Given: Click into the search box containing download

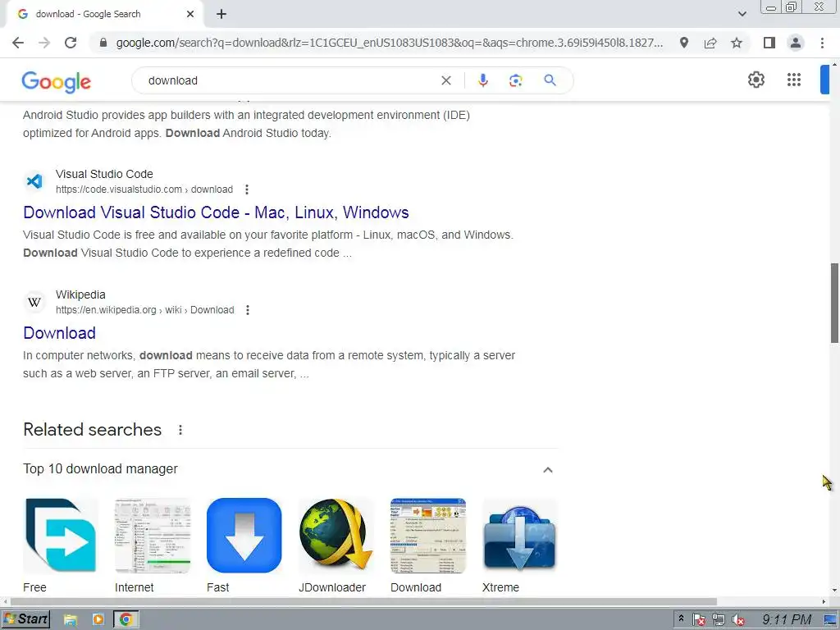Looking at the screenshot, I should (290, 80).
